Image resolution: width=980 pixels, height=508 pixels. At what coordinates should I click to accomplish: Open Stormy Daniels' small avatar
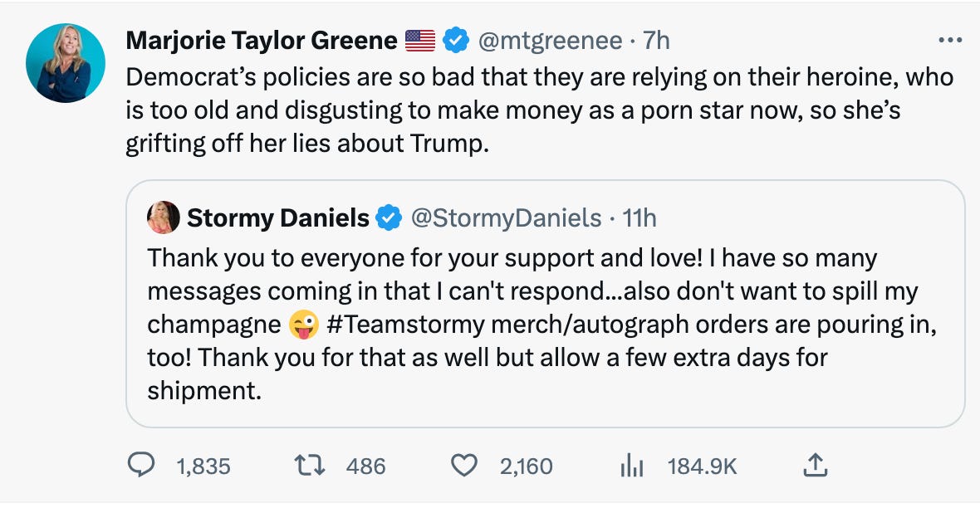pyautogui.click(x=163, y=217)
